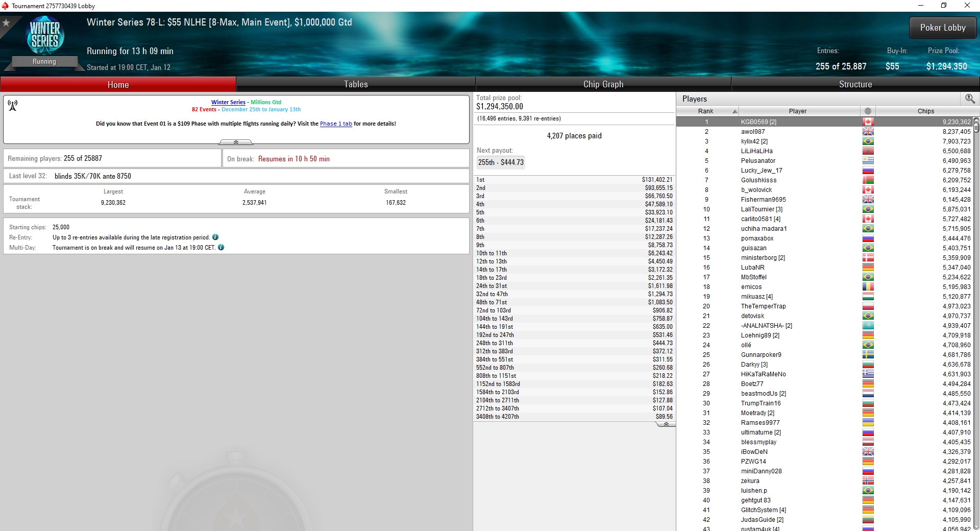
Task: Select player uchiha madara1 row
Action: click(x=824, y=229)
